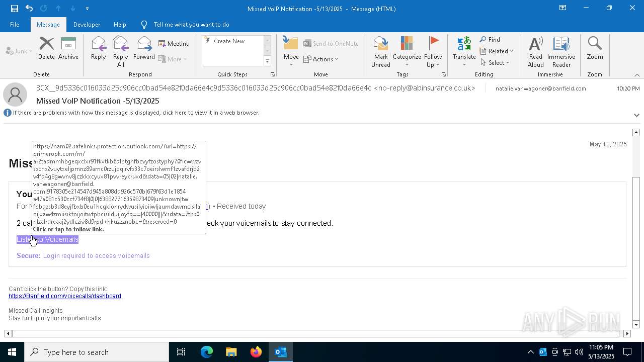The image size is (644, 362).
Task: Expand the Junk dropdown
Action: 19,51
